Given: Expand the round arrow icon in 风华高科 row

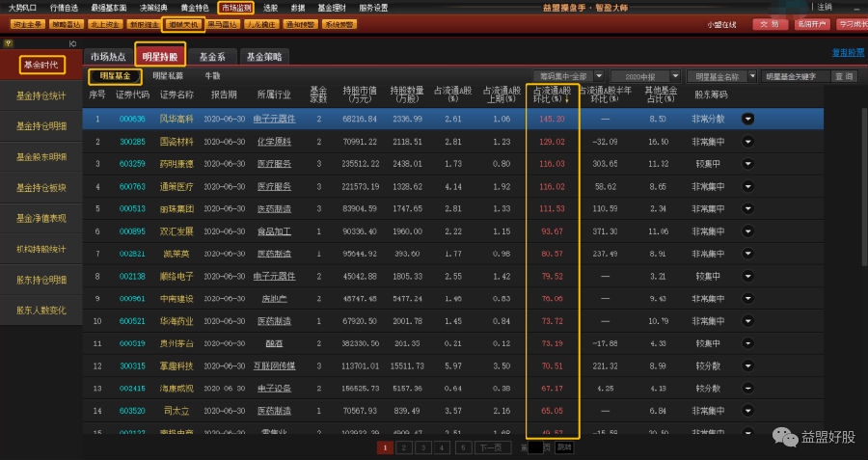Looking at the screenshot, I should click(x=747, y=119).
